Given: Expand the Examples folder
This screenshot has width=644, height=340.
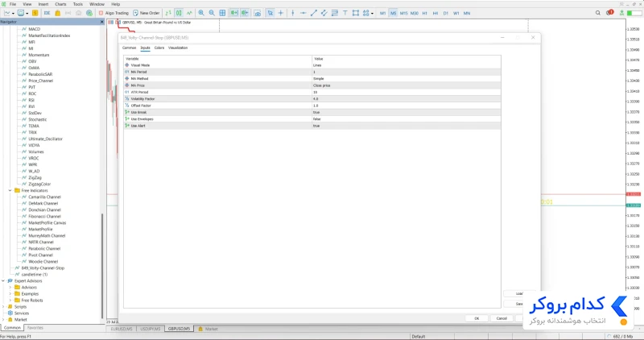Looking at the screenshot, I should click(x=10, y=294).
